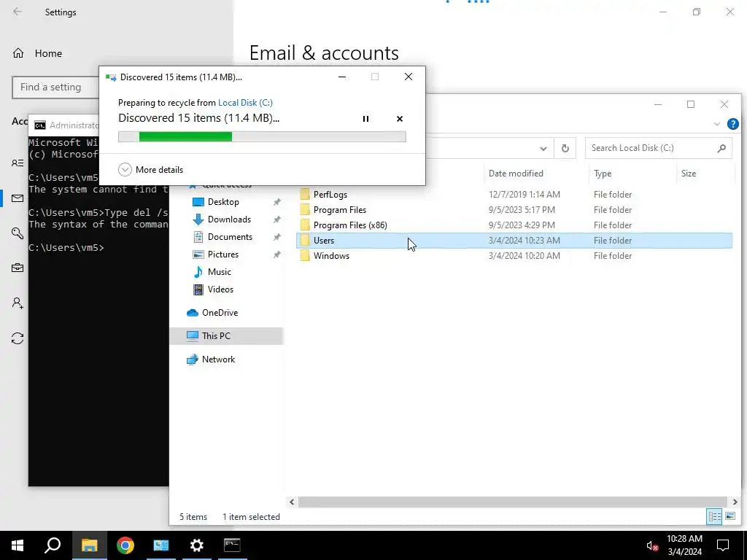Open Email & accounts icon in sidebar
Viewport: 747px width, 560px height.
coord(18,198)
